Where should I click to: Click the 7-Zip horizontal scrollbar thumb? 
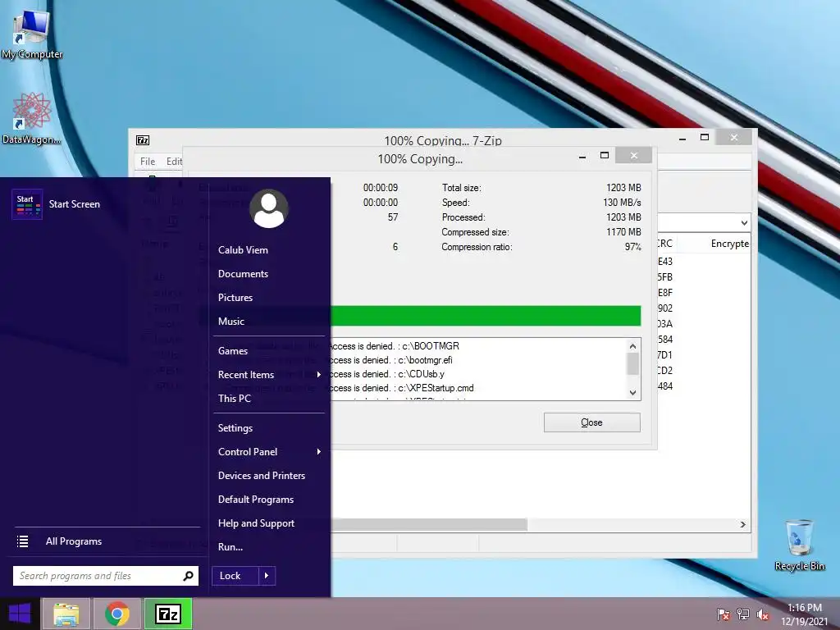428,524
